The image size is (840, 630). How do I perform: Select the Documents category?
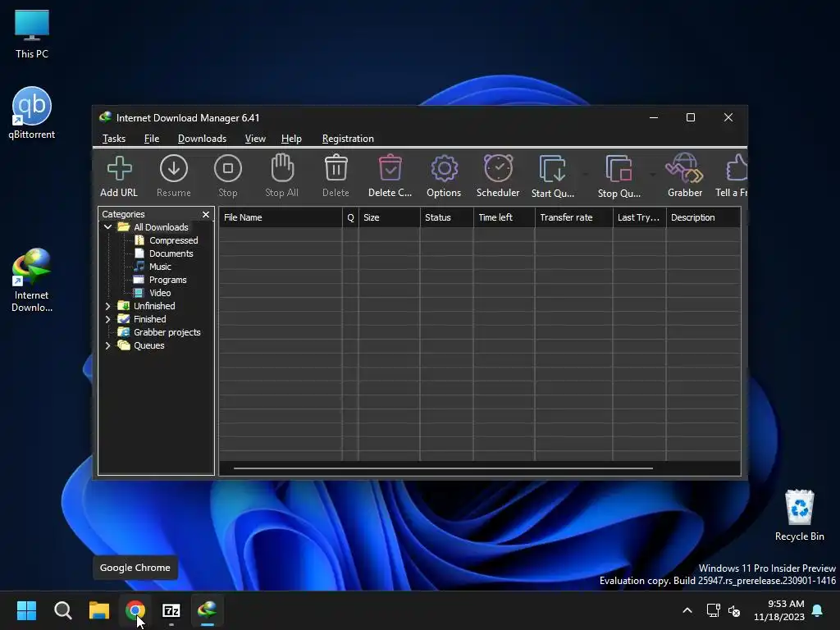point(171,253)
